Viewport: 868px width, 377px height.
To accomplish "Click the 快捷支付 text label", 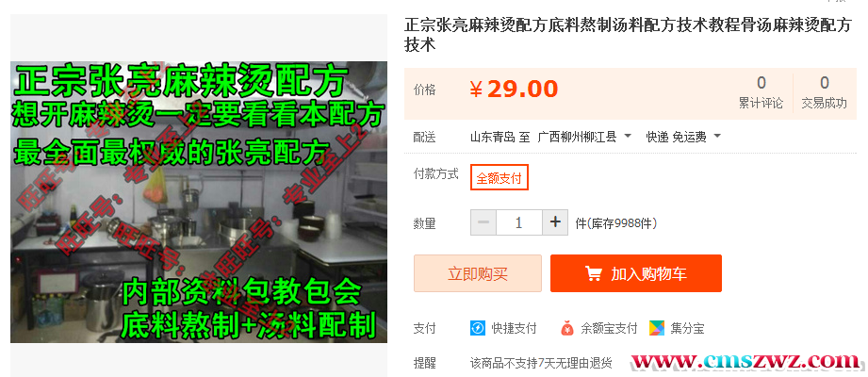I will coord(514,328).
